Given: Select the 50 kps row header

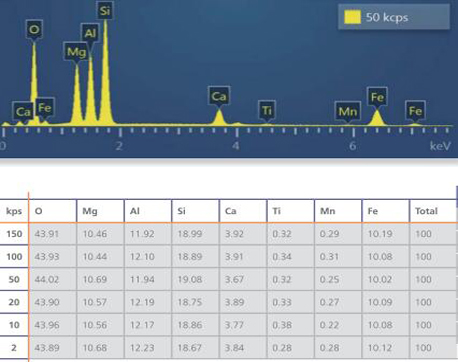Looking at the screenshot, I should (14, 279).
